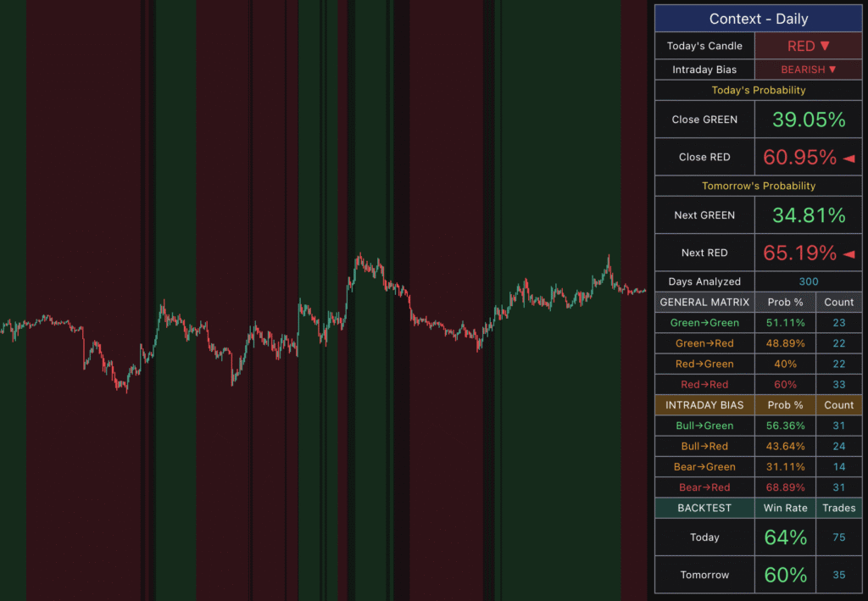Click the Bear→Green count value 14
Image resolution: width=868 pixels, height=601 pixels.
[x=838, y=467]
